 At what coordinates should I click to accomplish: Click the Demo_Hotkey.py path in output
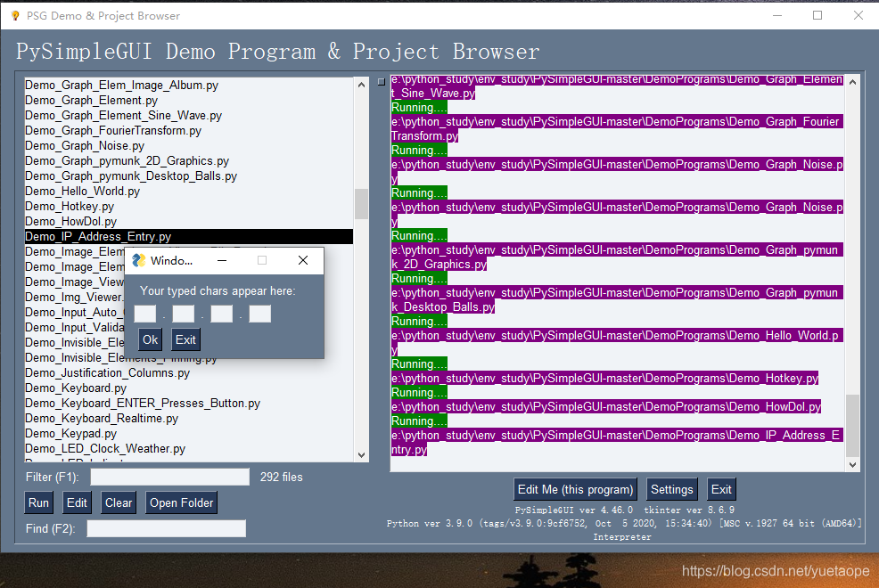coord(605,378)
